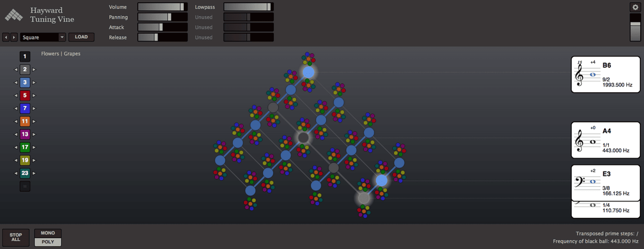Click the Hayward Tuning Vine logo

click(14, 15)
